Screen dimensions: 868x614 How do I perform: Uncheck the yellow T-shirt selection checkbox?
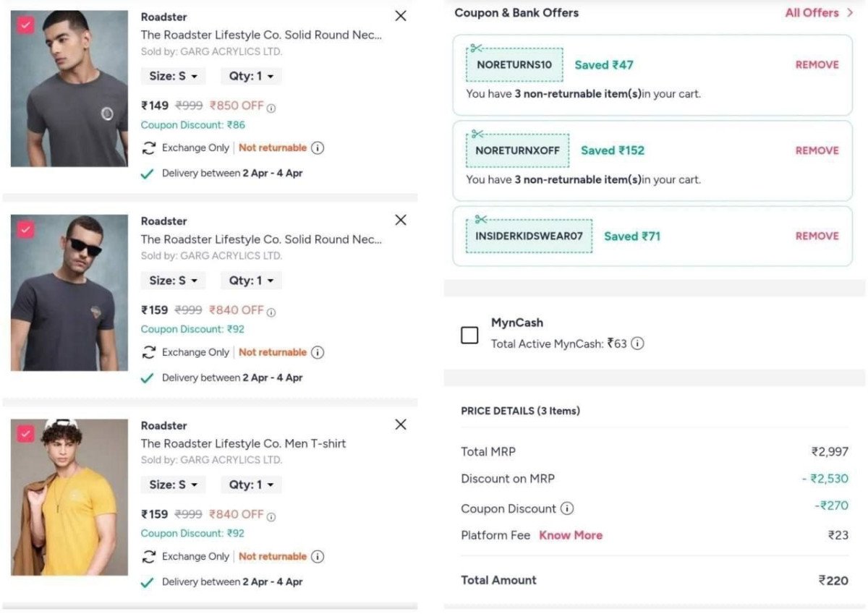[26, 433]
